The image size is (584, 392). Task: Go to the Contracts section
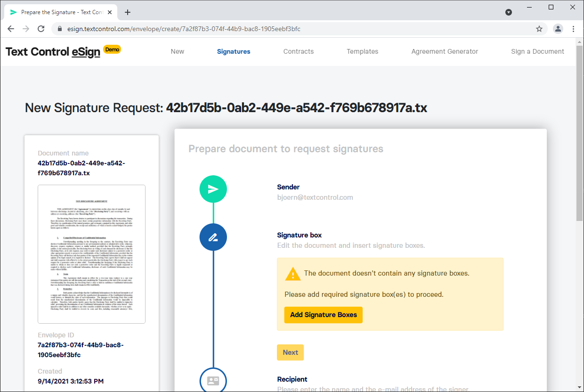pyautogui.click(x=299, y=51)
